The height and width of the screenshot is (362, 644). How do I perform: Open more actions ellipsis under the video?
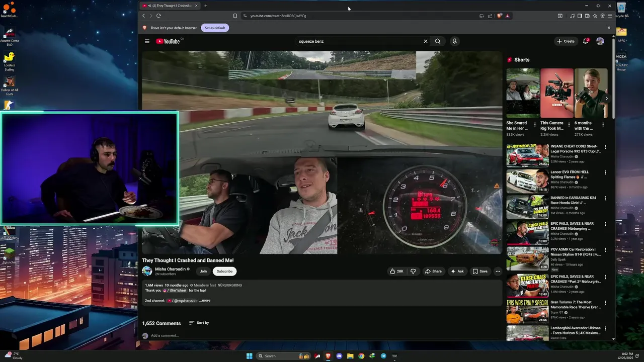click(498, 271)
